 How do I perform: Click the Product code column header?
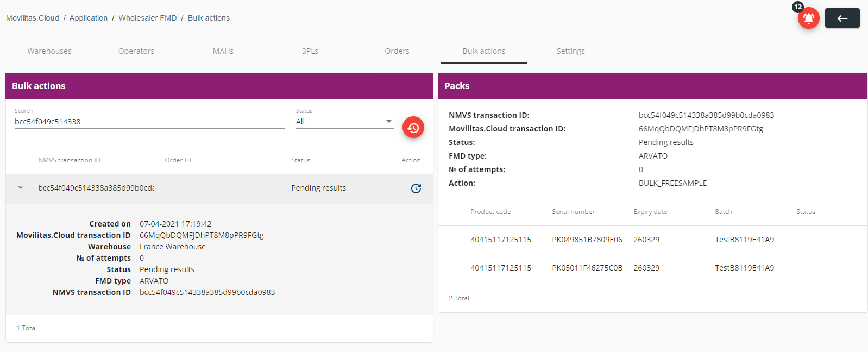pos(490,212)
